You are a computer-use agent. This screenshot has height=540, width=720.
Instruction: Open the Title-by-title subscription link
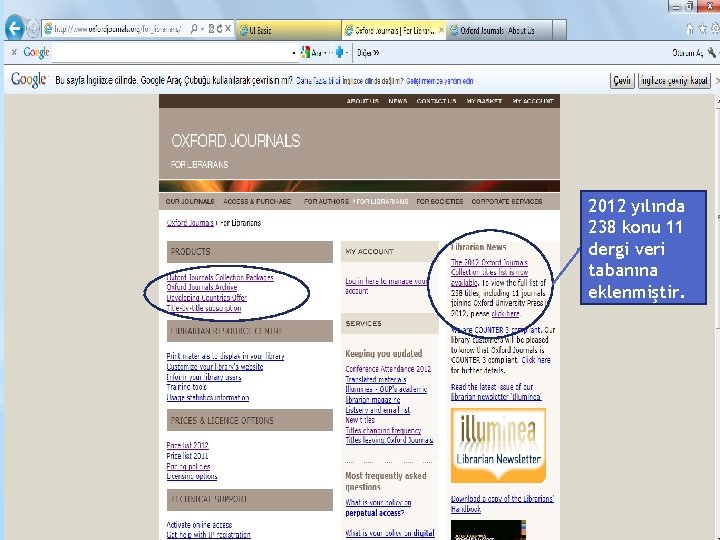(x=204, y=308)
